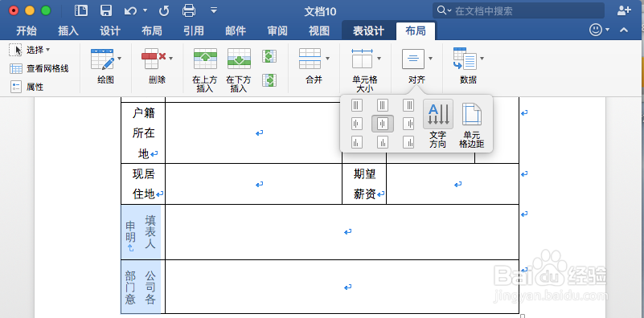Viewport: 644px width, 318px height.
Task: Click the 合并 cells icon
Action: coord(310,59)
